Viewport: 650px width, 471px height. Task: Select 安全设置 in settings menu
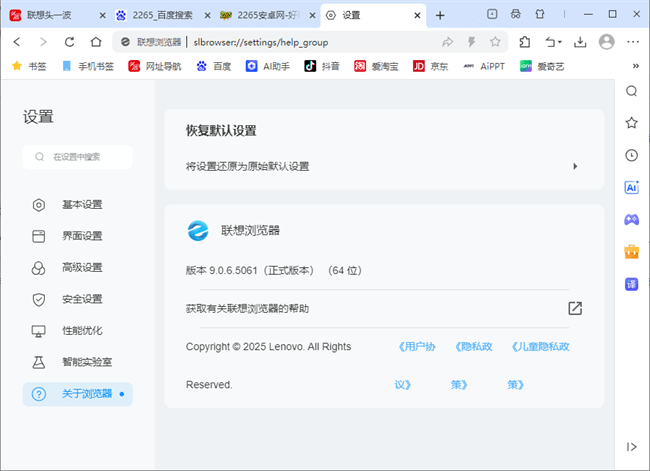tap(82, 299)
